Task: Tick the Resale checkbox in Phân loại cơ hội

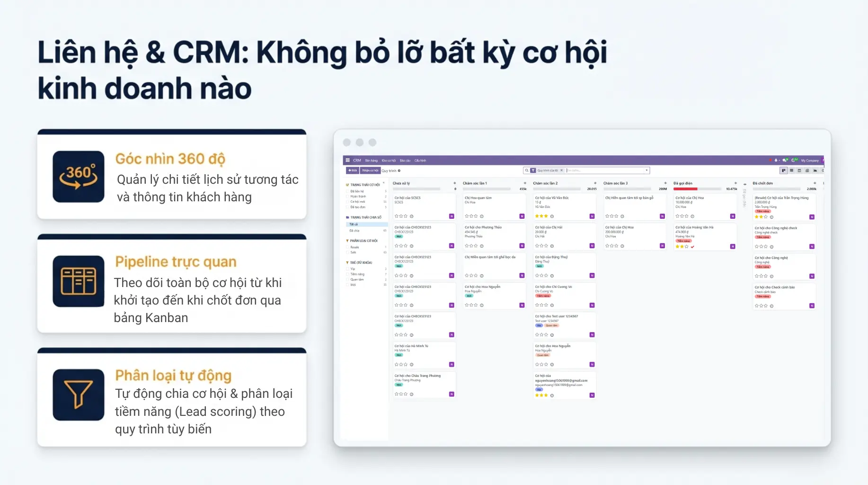Action: (347, 247)
